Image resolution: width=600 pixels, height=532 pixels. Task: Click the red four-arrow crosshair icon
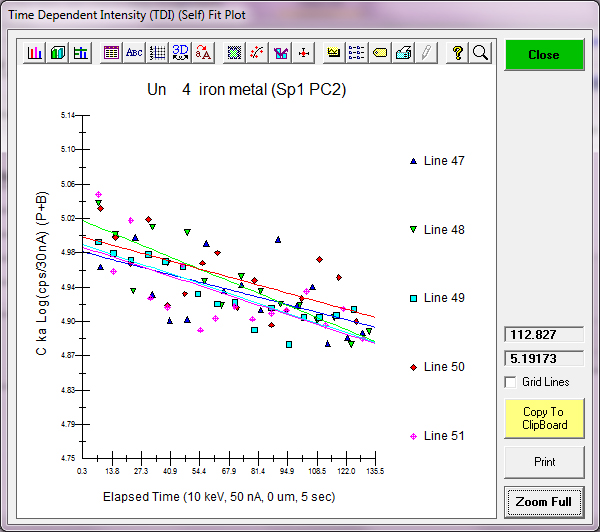tap(304, 53)
